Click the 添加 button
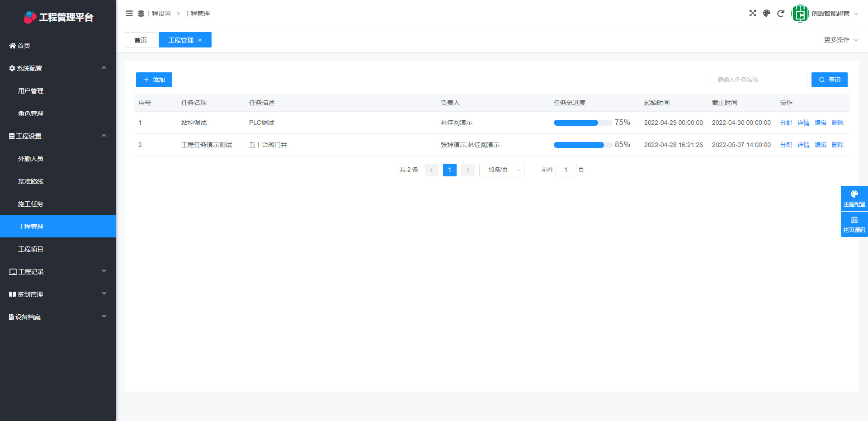Viewport: 868px width, 421px height. [x=154, y=80]
